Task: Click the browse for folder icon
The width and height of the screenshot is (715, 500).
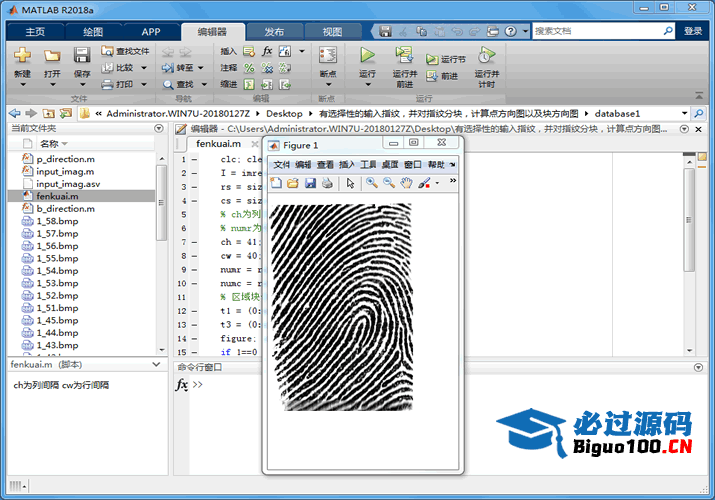Action: 66,113
